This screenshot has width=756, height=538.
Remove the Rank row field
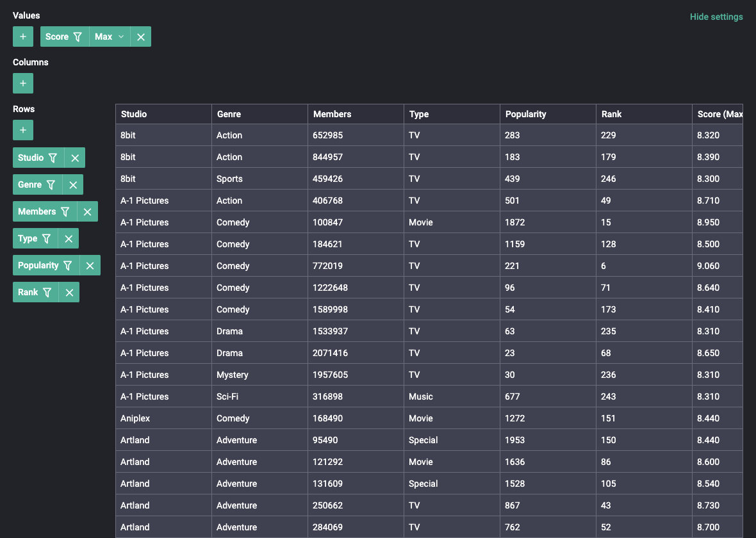point(69,292)
